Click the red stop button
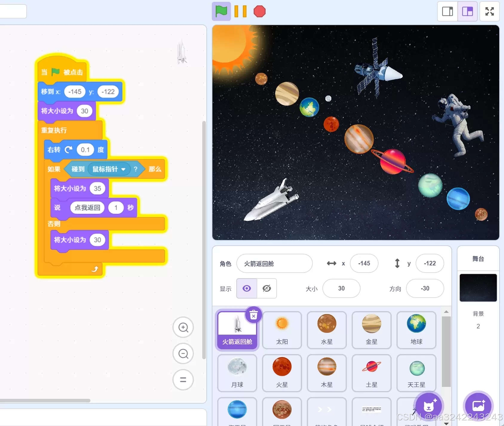504x426 pixels. (259, 12)
